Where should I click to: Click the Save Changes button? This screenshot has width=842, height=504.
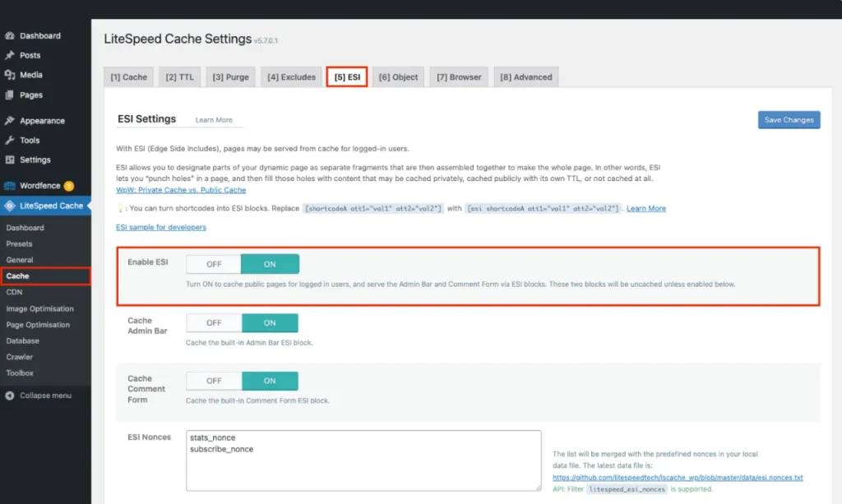[x=789, y=119]
